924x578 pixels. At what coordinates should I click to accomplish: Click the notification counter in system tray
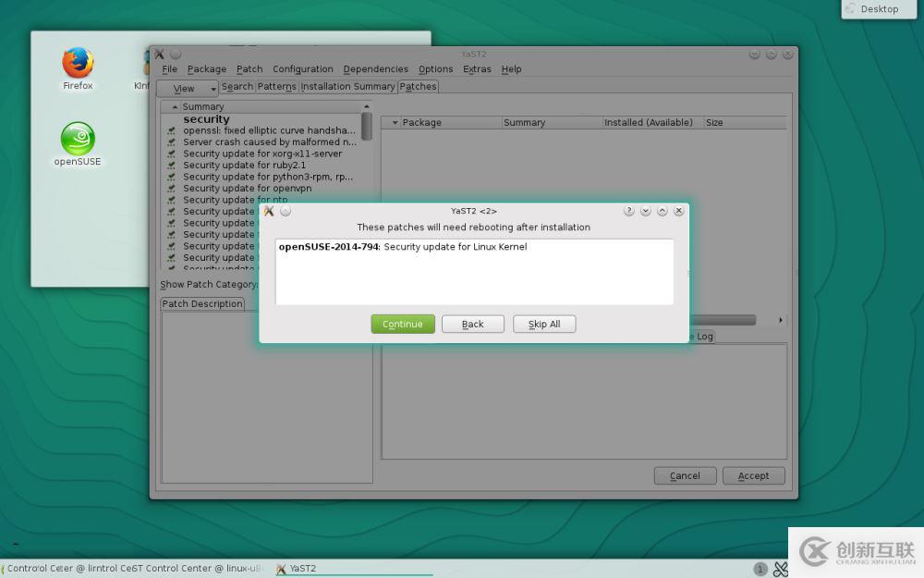tap(760, 569)
